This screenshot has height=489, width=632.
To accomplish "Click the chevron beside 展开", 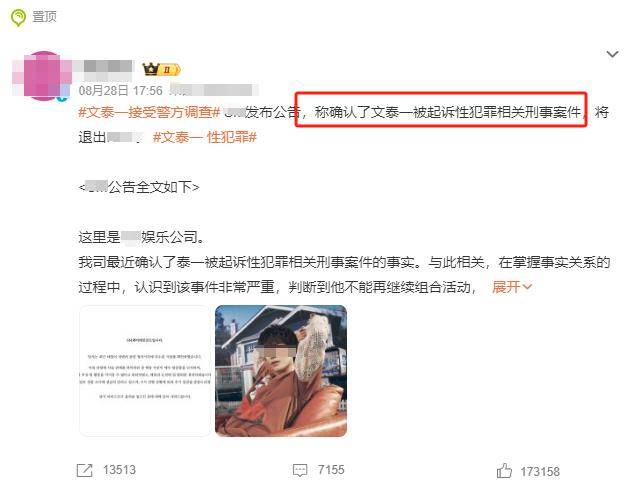I will click(x=527, y=287).
